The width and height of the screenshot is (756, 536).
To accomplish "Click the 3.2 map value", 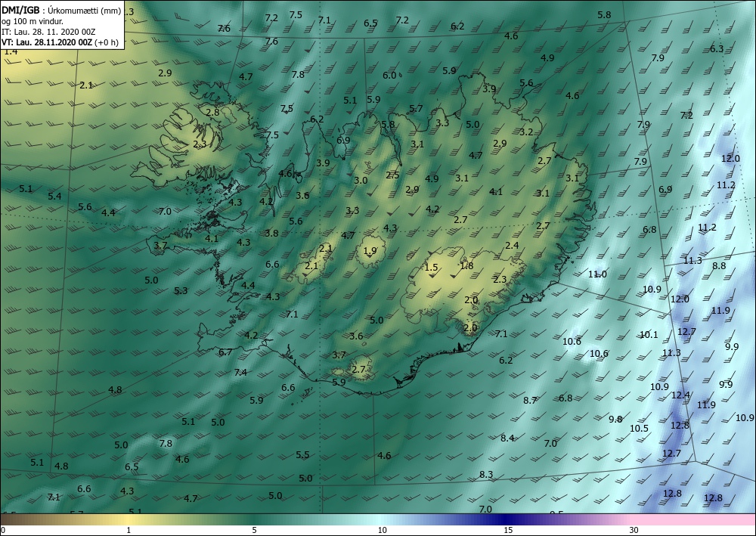I will point(526,132).
